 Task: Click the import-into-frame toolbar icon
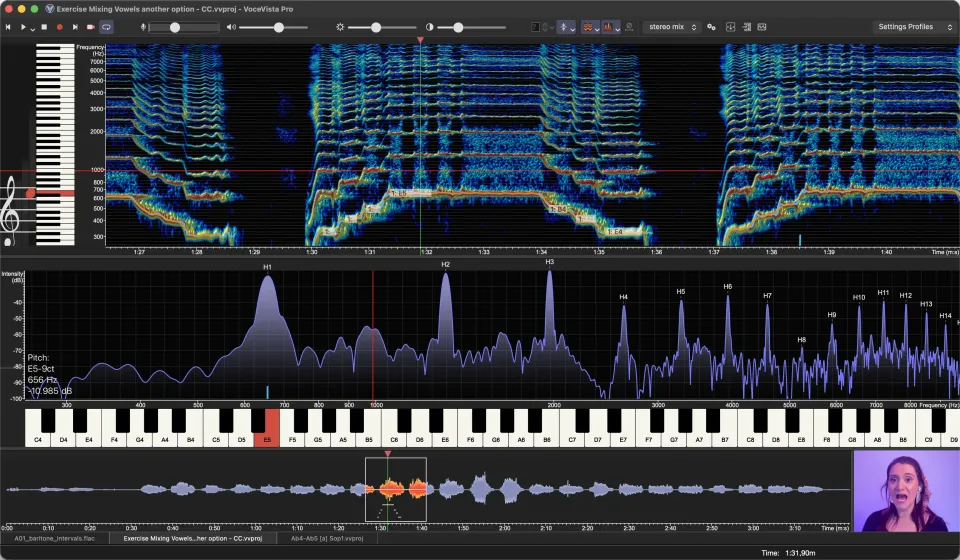tap(730, 27)
